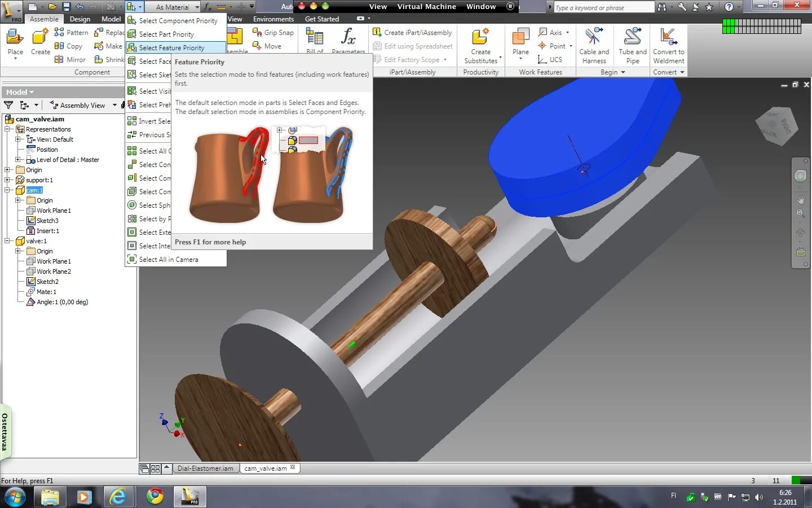Screen dimensions: 812x508
Task: Switch to the Design ribbon tab
Action: [80, 19]
